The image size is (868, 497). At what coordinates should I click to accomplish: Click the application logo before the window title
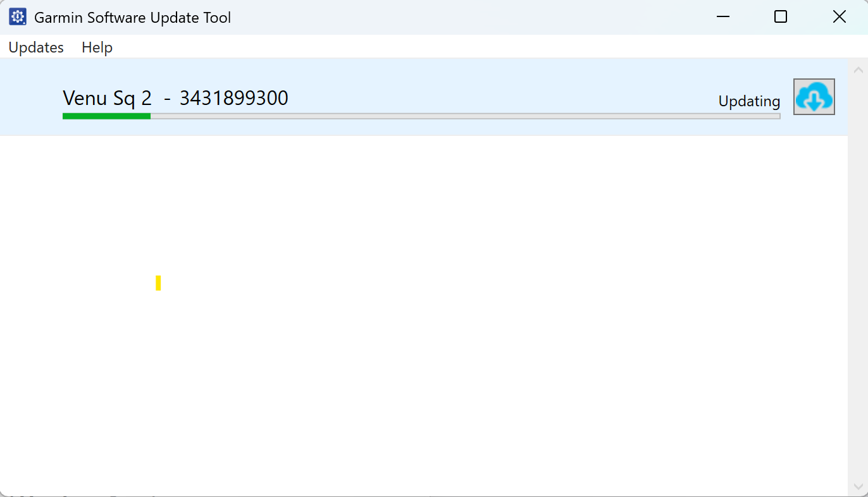point(16,16)
